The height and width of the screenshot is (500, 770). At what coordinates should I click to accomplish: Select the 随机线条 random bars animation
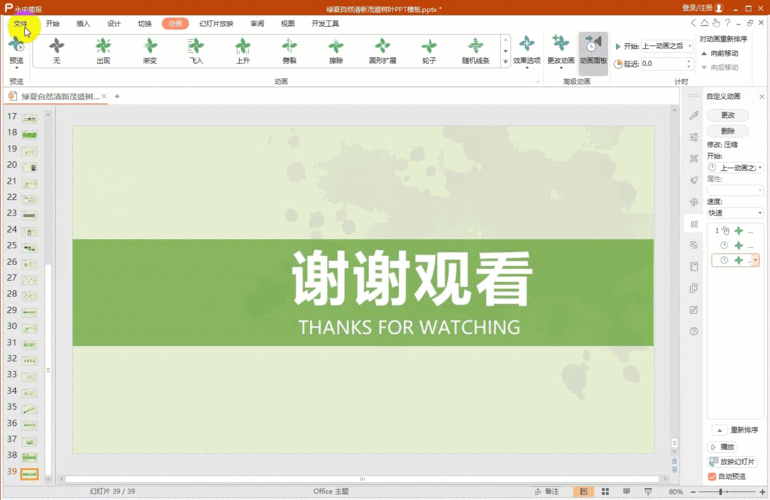[x=475, y=51]
